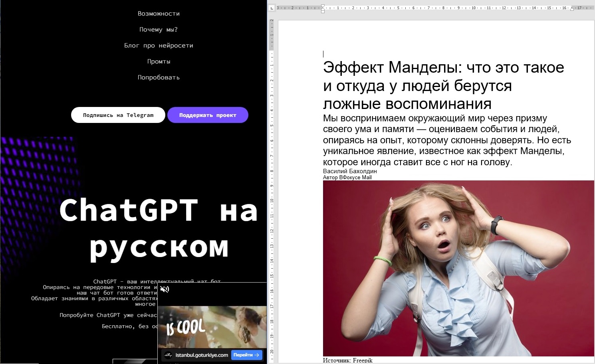This screenshot has width=595, height=364.
Task: Click the Источник: Freepik caption
Action: (348, 360)
